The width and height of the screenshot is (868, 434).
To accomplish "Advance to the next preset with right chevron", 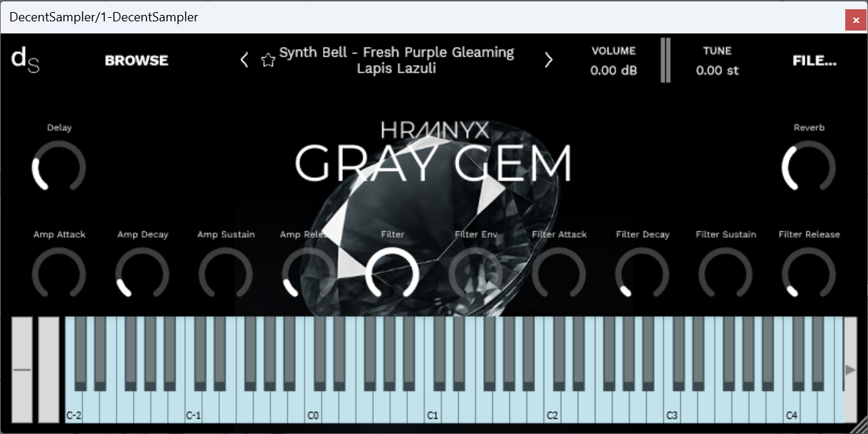I will [x=549, y=60].
